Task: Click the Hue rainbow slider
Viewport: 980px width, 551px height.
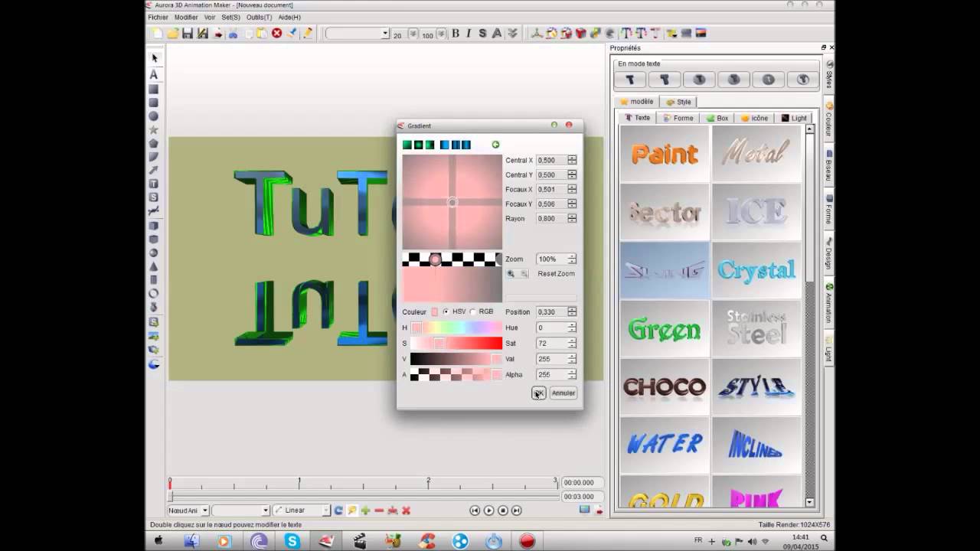Action: [x=456, y=328]
